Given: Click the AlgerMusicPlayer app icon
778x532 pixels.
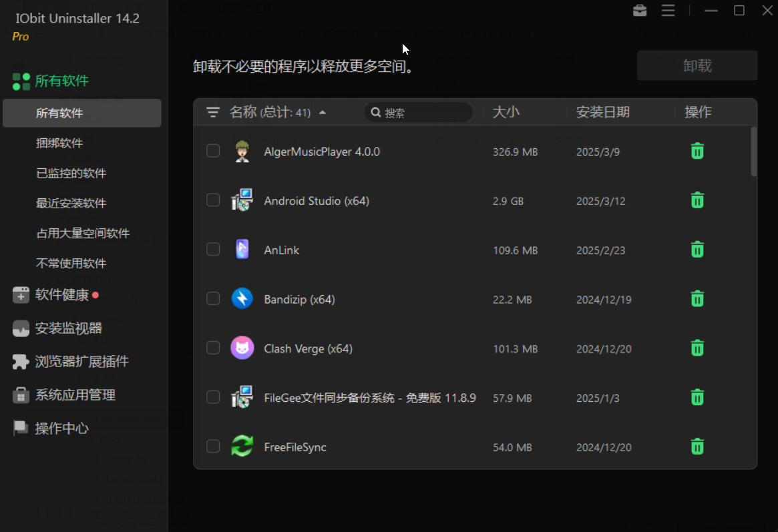Looking at the screenshot, I should tap(242, 152).
